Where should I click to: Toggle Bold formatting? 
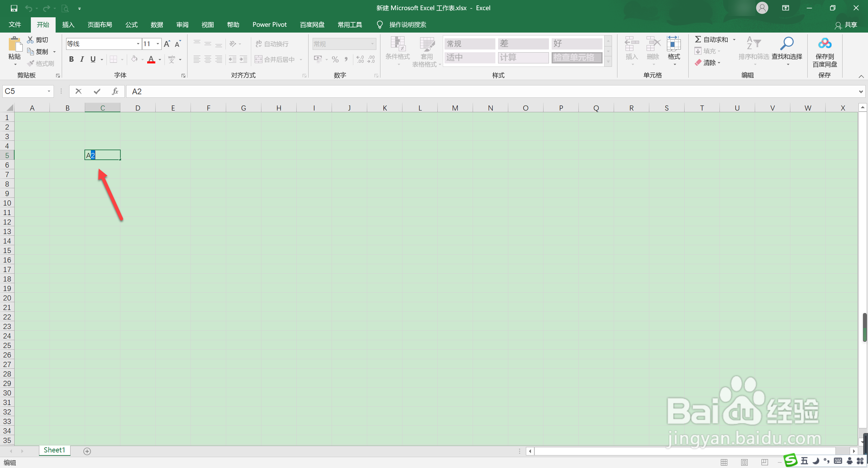tap(71, 59)
